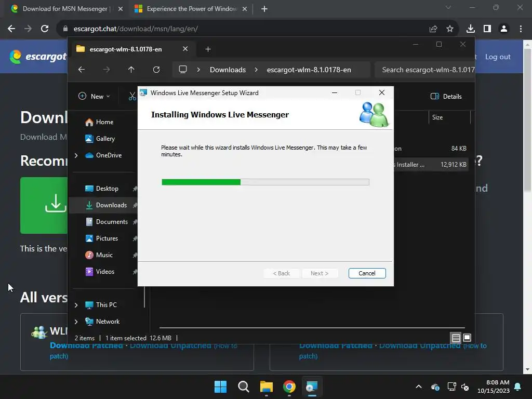Open notifications bell in taskbar
This screenshot has width=532, height=399.
(x=518, y=387)
